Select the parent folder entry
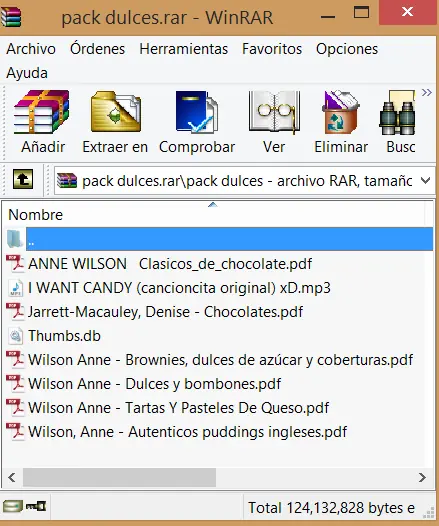The width and height of the screenshot is (439, 526). [x=219, y=239]
